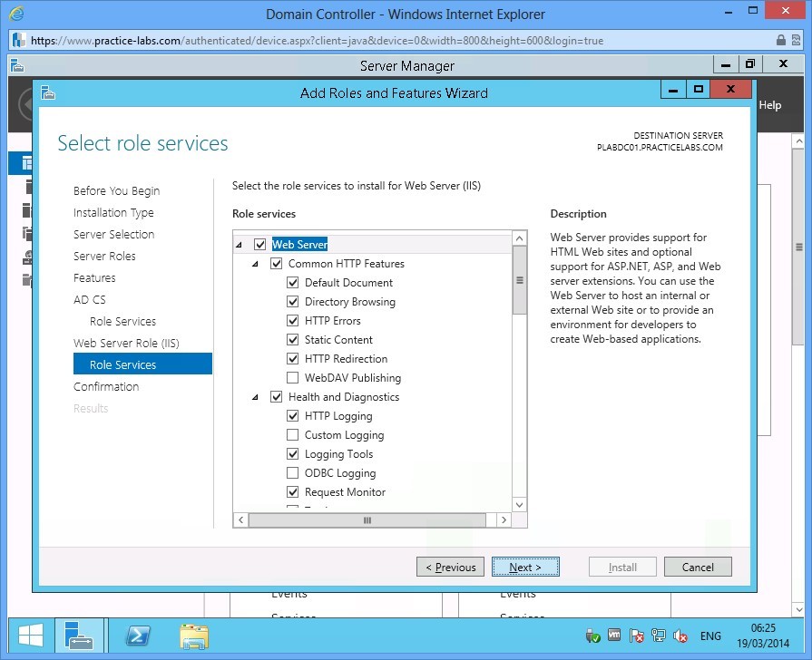Open File Explorer from the taskbar
The height and width of the screenshot is (660, 812).
tap(194, 636)
